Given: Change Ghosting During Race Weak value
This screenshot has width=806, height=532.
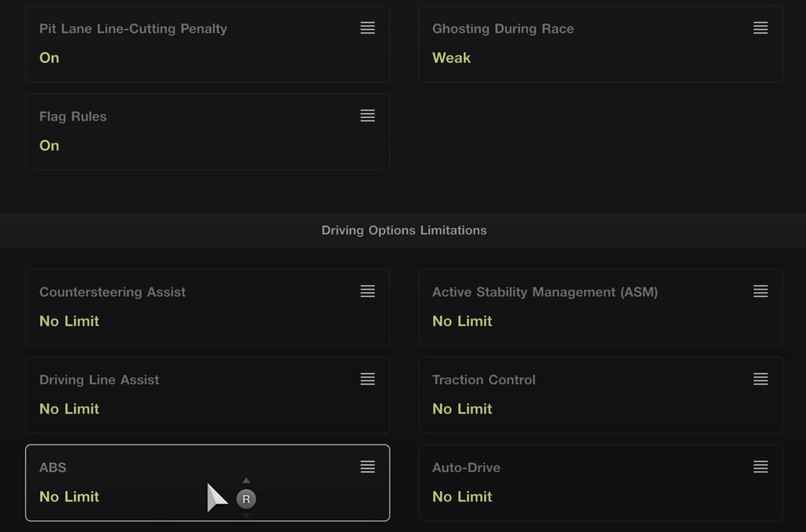Looking at the screenshot, I should tap(451, 57).
